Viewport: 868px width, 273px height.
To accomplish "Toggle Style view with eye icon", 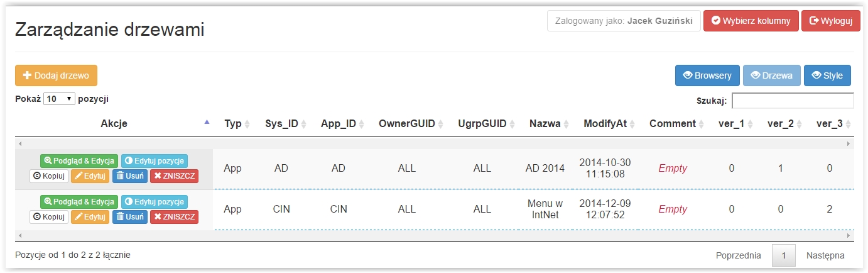I will [827, 75].
